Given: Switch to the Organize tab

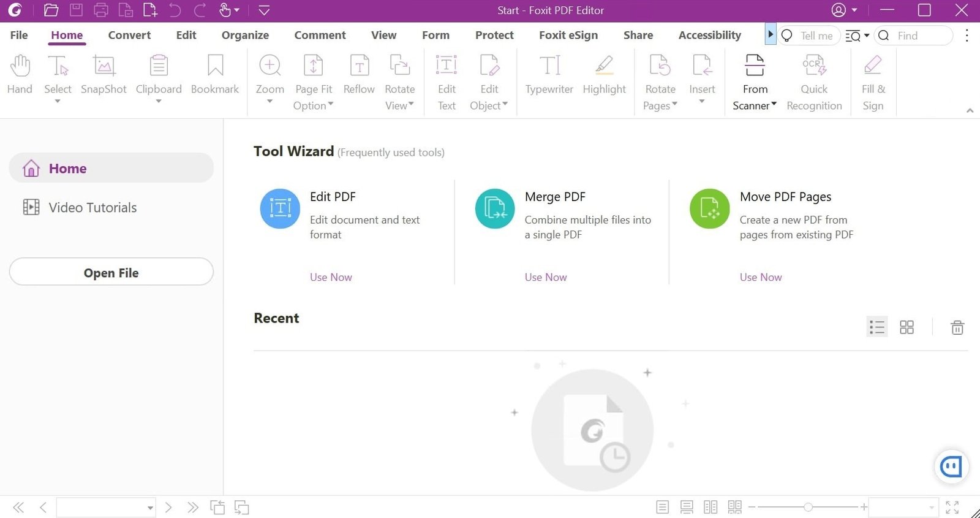Looking at the screenshot, I should (245, 35).
